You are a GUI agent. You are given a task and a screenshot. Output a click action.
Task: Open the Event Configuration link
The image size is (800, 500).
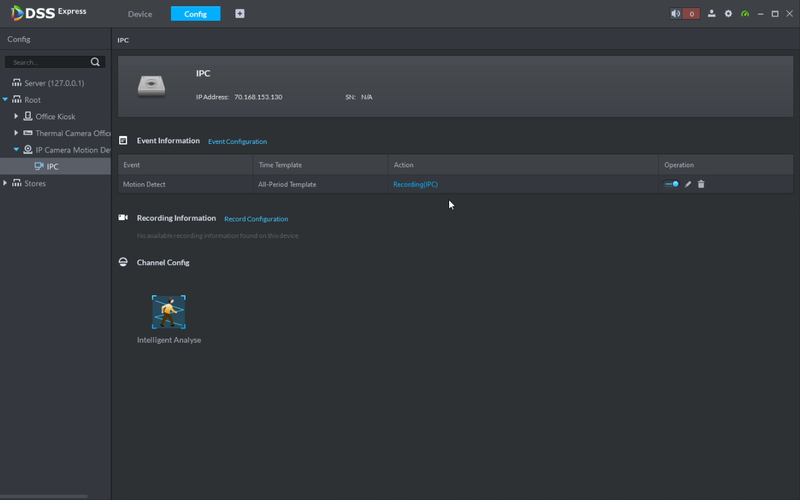tap(237, 141)
